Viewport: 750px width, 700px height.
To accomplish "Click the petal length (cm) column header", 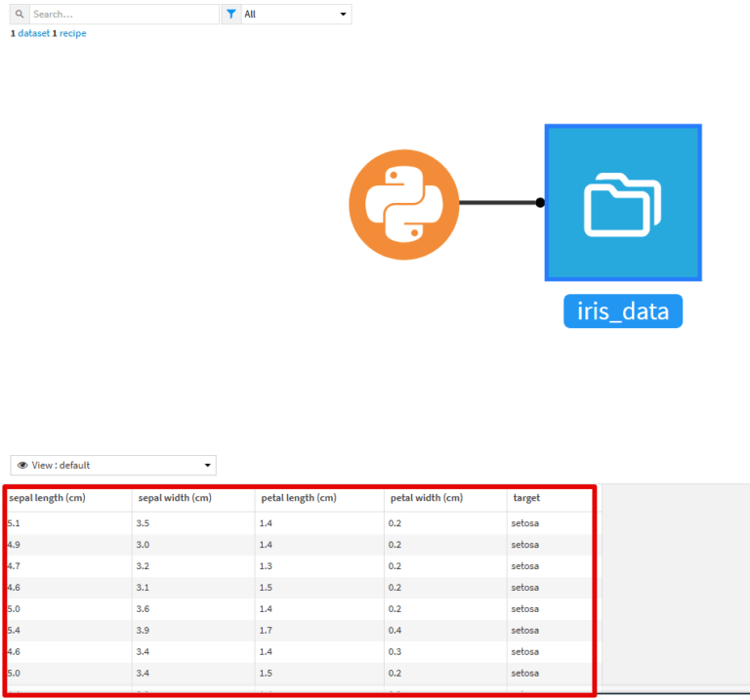I will tap(298, 498).
